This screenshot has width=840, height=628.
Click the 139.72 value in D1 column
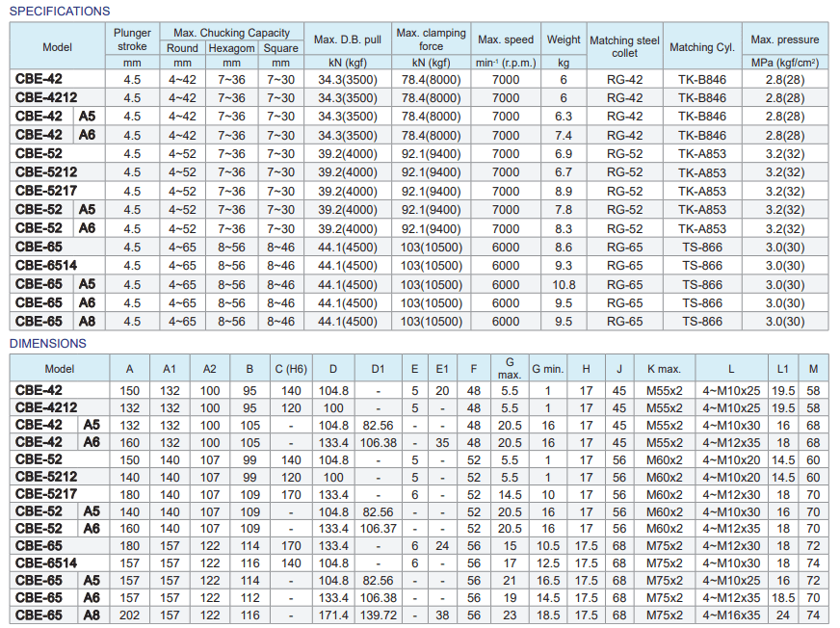pos(377,615)
